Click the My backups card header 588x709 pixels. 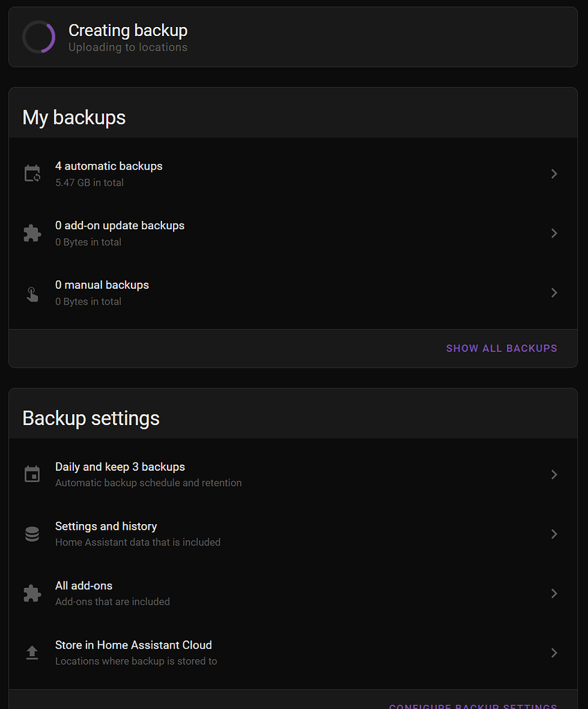click(x=73, y=117)
